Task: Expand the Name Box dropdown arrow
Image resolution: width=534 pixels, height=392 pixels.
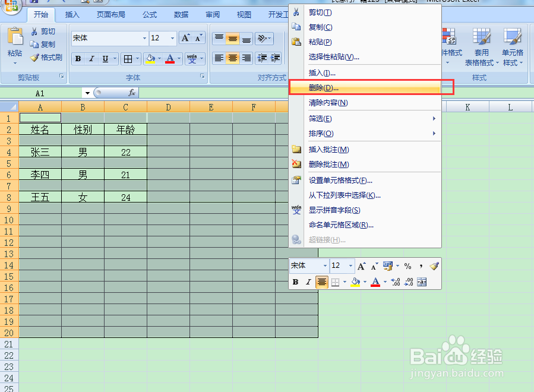Action: [87, 93]
